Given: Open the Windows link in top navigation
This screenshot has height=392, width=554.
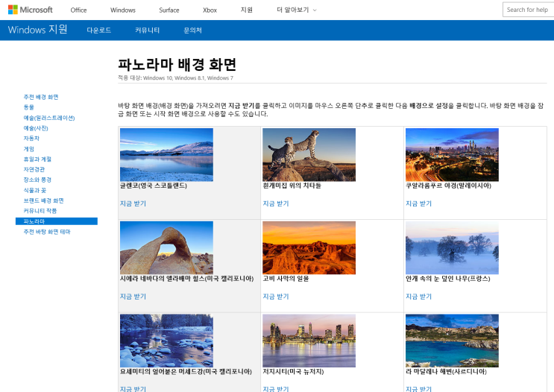Looking at the screenshot, I should point(123,10).
